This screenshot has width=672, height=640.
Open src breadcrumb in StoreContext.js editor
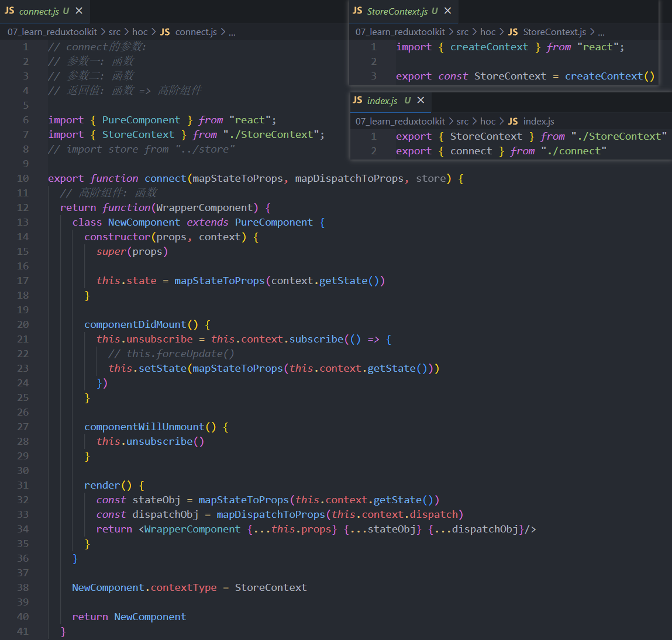tap(463, 32)
